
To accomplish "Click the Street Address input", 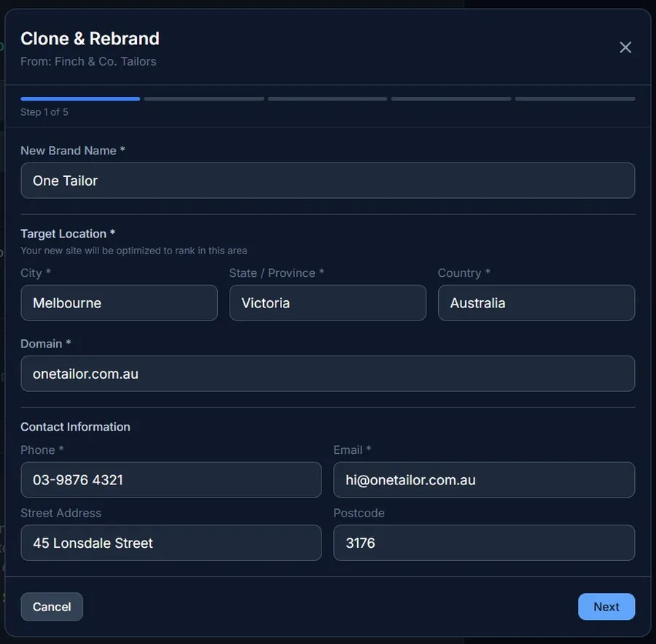I will pyautogui.click(x=171, y=543).
